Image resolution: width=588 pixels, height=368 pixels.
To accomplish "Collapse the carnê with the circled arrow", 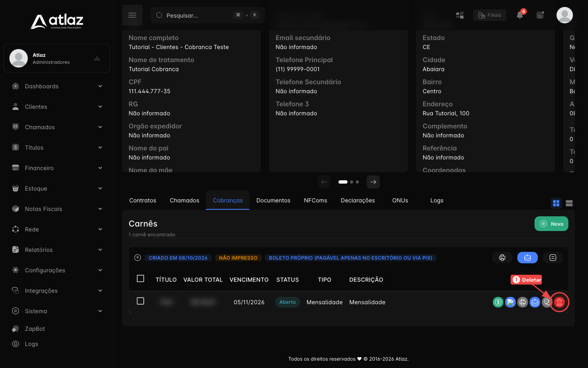I will click(x=138, y=258).
